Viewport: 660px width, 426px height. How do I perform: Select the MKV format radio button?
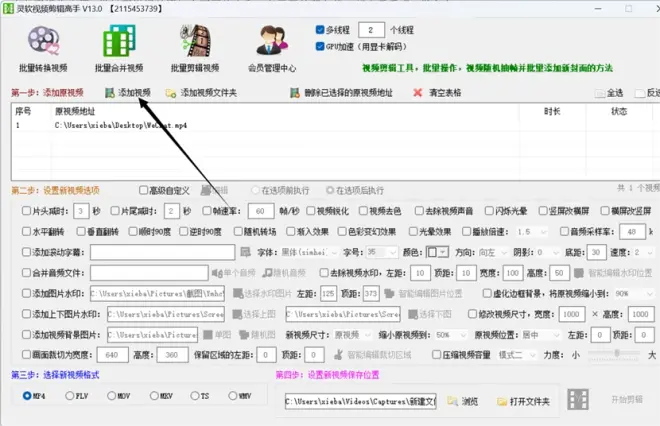click(x=154, y=396)
